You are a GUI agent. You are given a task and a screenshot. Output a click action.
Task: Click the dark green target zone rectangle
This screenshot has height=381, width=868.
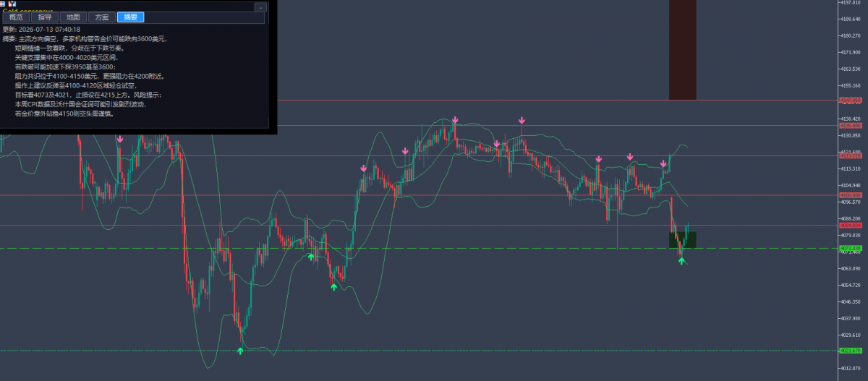(682, 240)
